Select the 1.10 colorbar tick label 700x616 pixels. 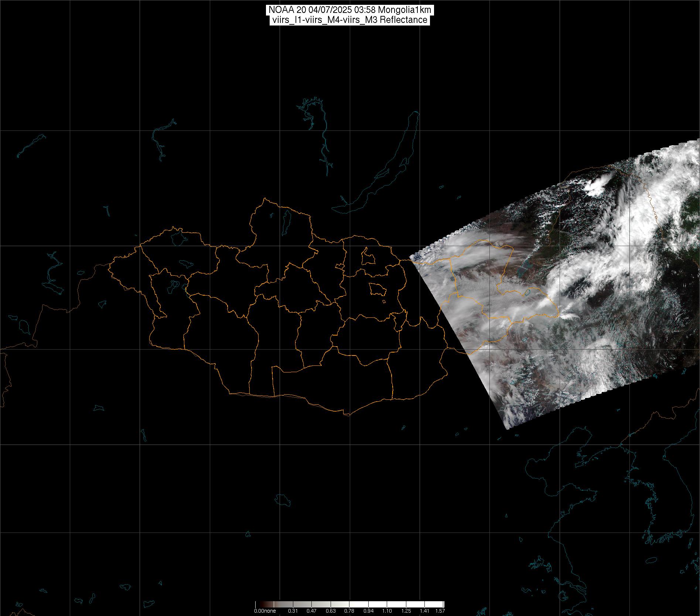tap(387, 611)
